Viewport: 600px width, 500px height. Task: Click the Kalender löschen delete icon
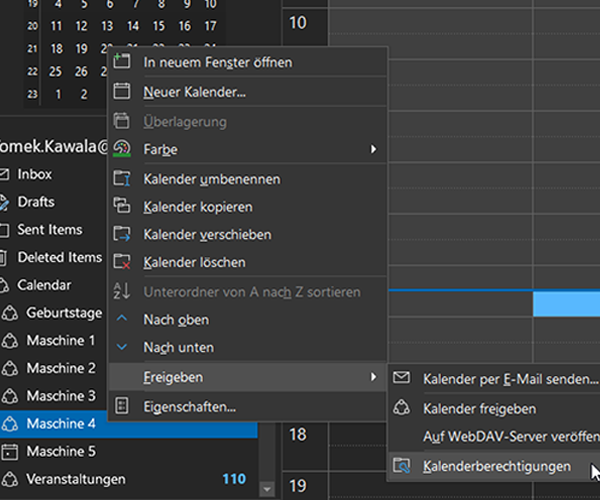(123, 262)
